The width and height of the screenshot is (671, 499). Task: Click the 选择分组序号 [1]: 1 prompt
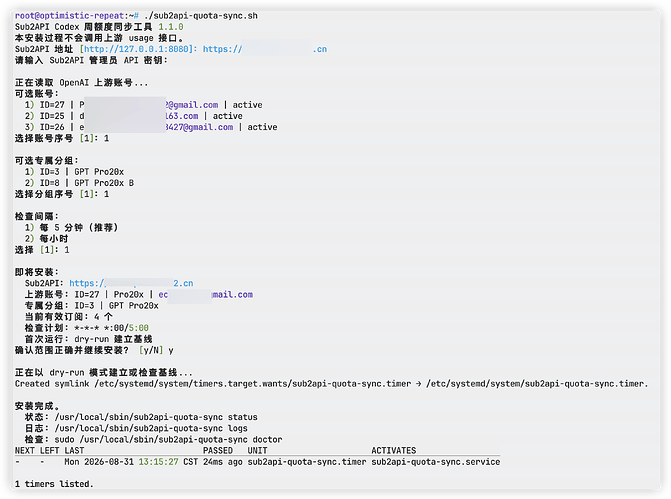(x=62, y=194)
